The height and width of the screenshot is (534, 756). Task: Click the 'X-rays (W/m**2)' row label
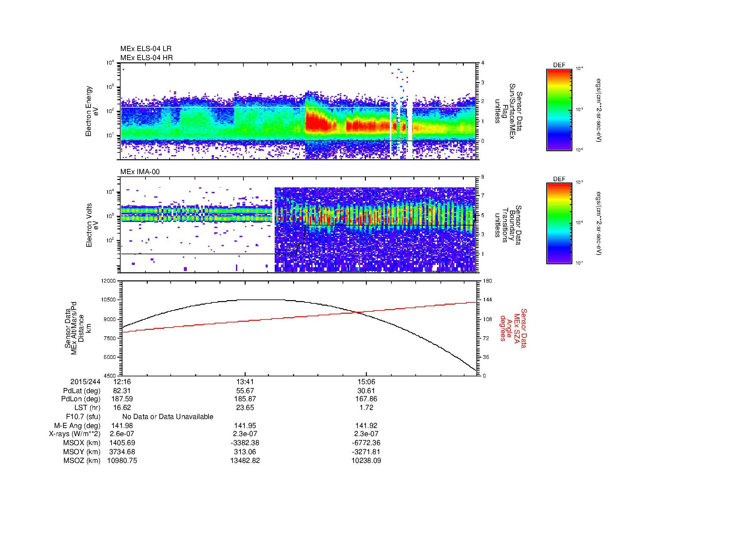[75, 434]
